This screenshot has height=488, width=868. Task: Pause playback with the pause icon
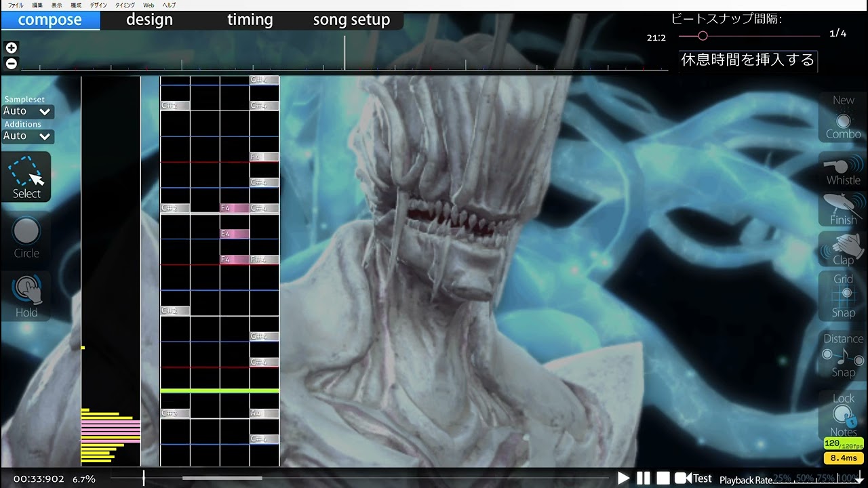(644, 478)
